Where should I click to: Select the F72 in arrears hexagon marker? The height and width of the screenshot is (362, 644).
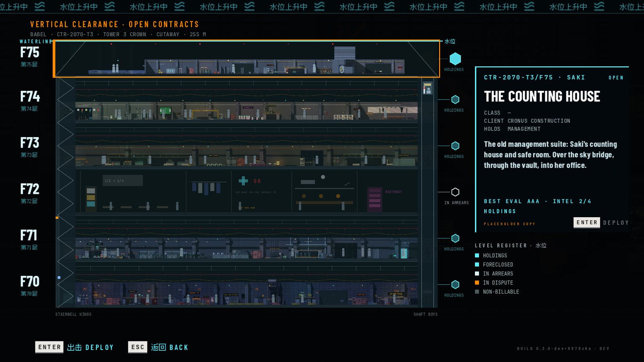(455, 192)
